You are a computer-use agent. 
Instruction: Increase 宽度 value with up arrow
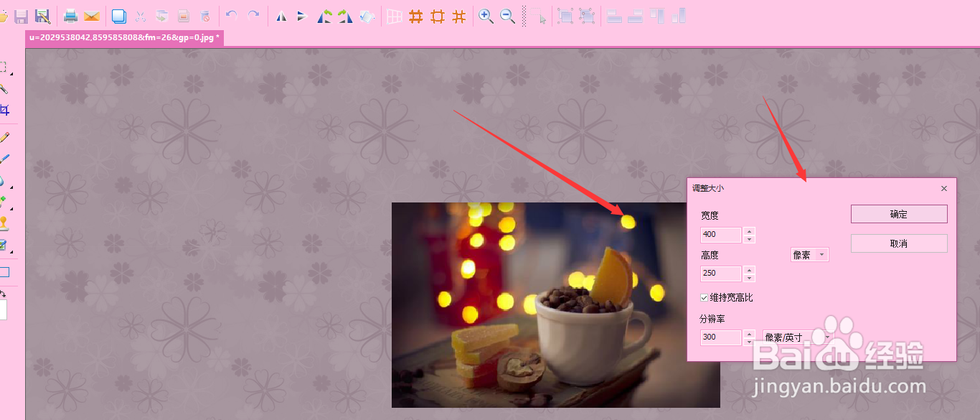(x=750, y=231)
